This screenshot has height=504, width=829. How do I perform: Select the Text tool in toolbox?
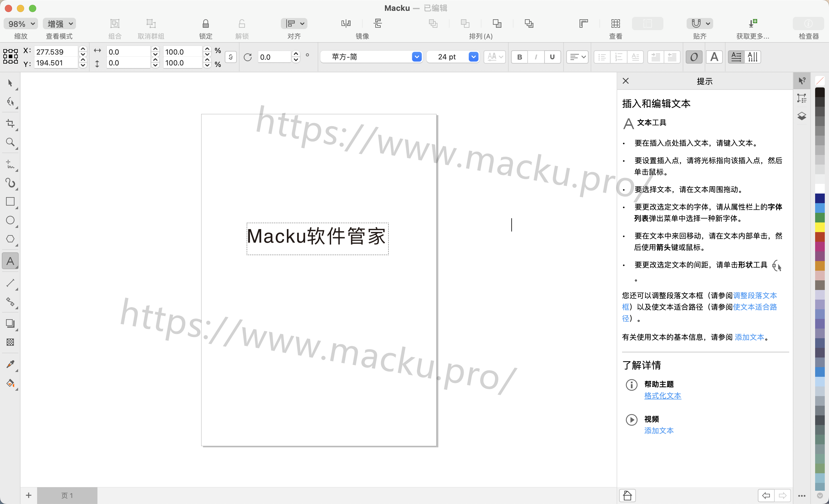(x=10, y=261)
